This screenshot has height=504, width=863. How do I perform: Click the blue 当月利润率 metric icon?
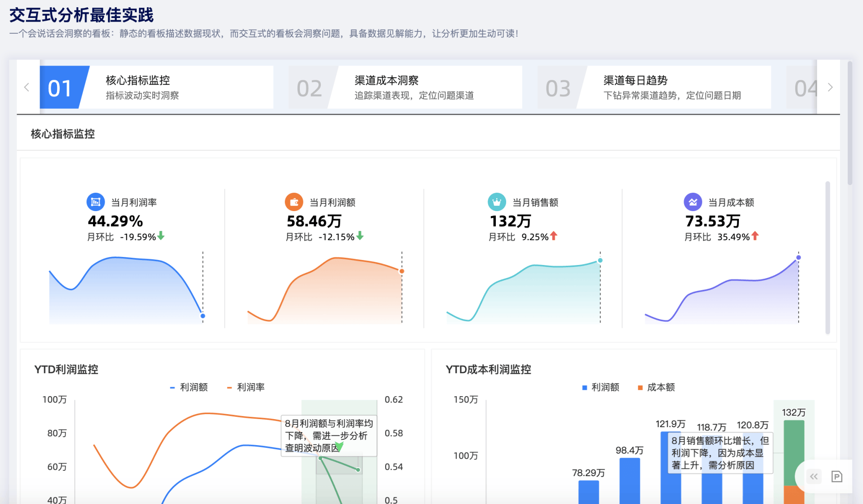(x=95, y=202)
